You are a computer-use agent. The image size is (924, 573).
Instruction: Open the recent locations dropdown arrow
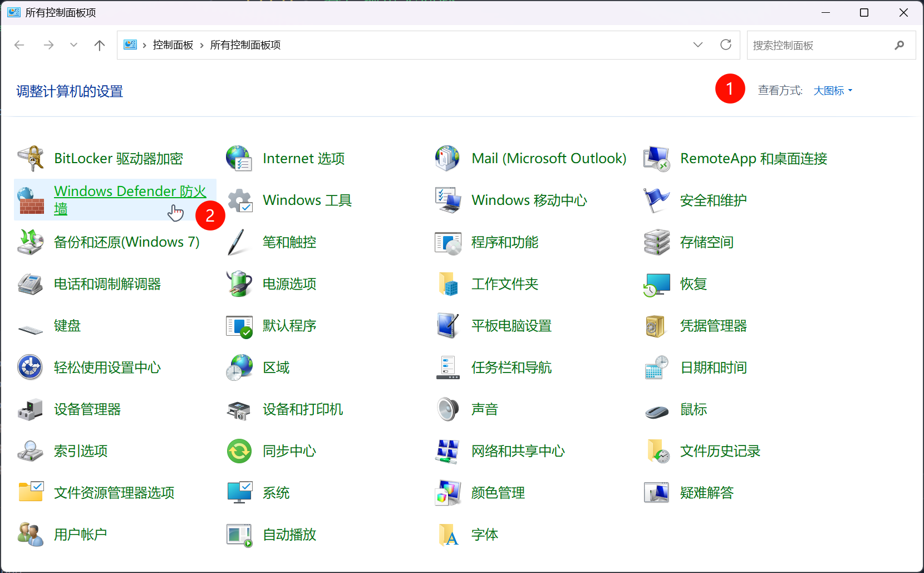[73, 45]
